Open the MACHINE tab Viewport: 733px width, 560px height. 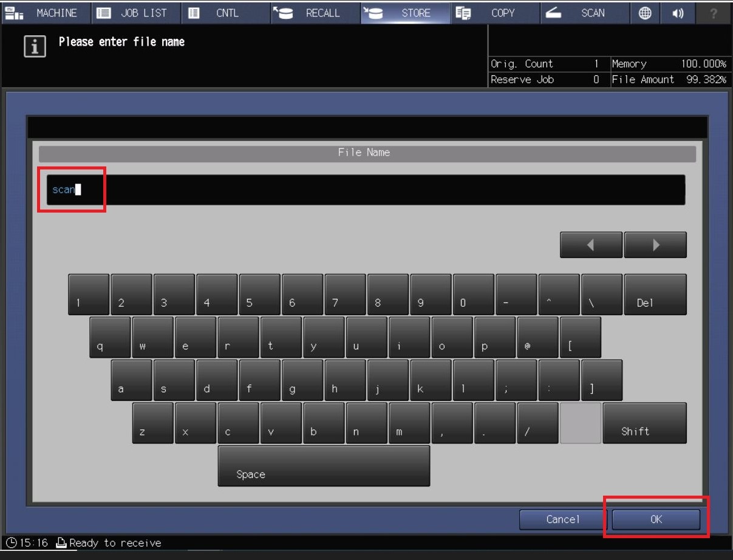pyautogui.click(x=46, y=13)
